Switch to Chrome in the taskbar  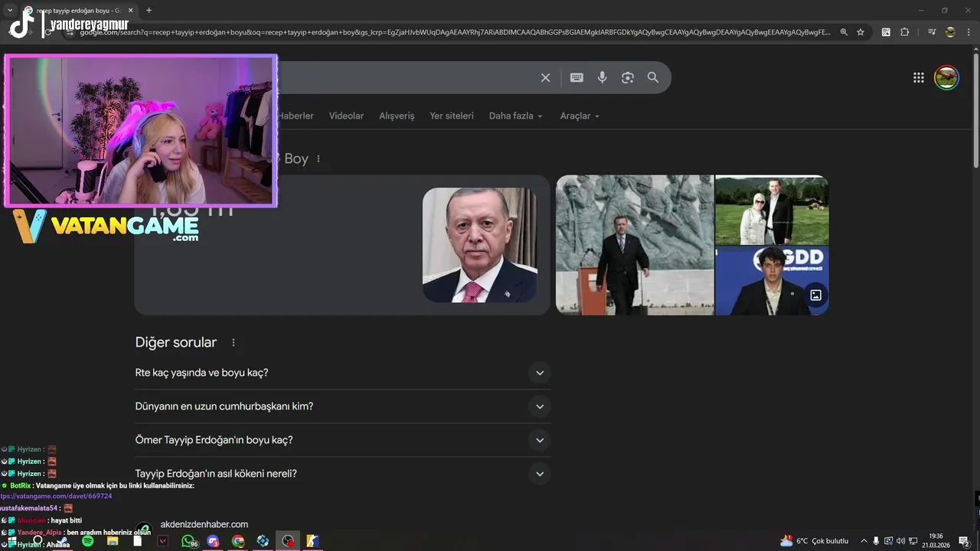(238, 541)
